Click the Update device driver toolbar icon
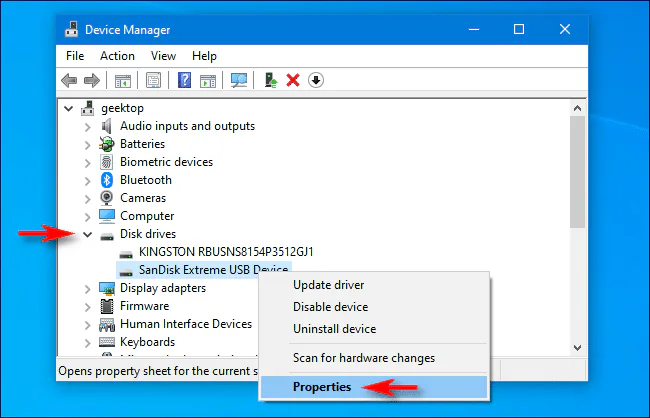Screen dimensions: 650x418 click(271, 80)
